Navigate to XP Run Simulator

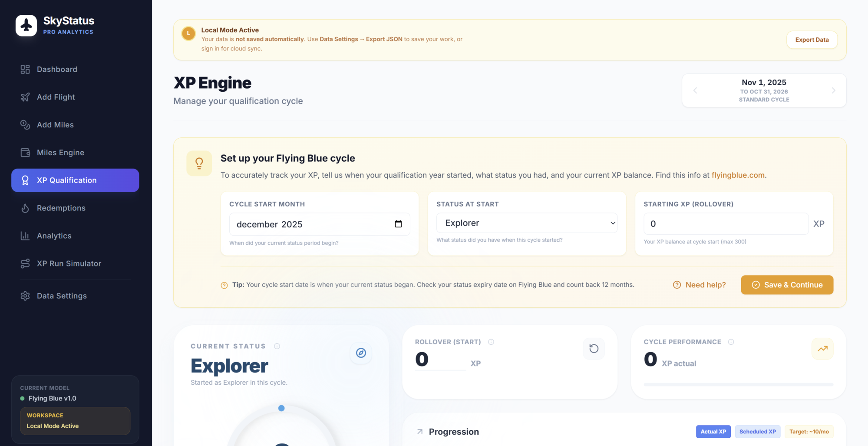click(69, 263)
